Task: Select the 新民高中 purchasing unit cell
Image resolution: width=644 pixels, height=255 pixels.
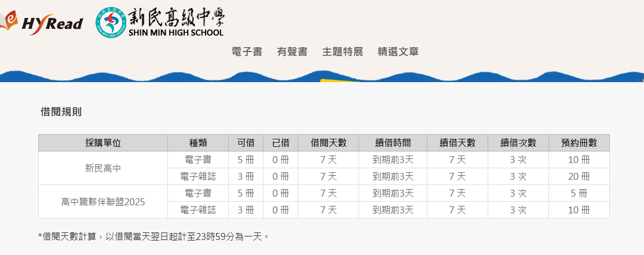Action: point(103,168)
